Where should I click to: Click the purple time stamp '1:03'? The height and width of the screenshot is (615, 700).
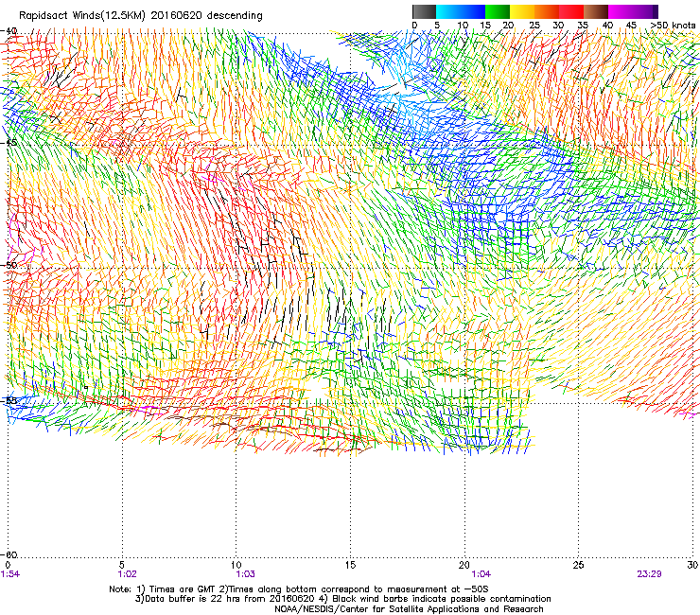(246, 574)
